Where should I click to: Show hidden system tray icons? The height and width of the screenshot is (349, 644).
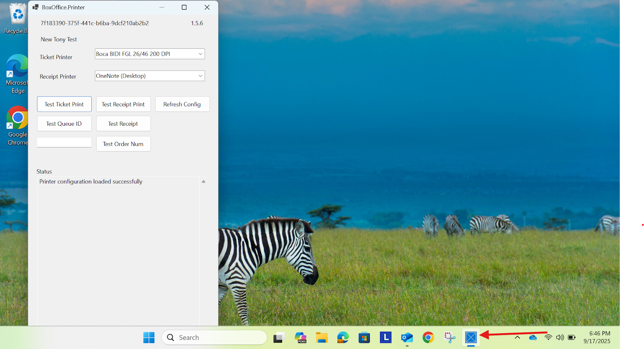[x=518, y=337]
